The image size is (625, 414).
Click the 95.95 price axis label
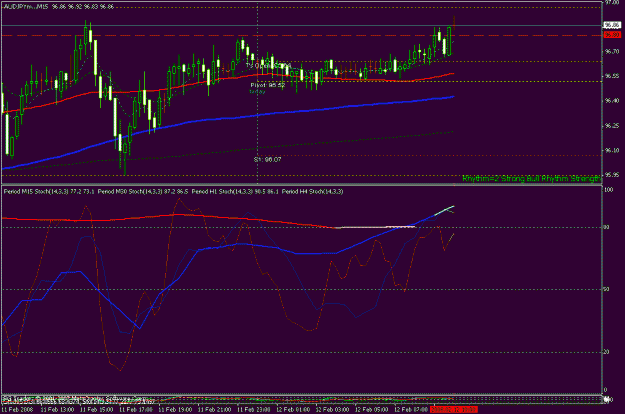[612, 175]
